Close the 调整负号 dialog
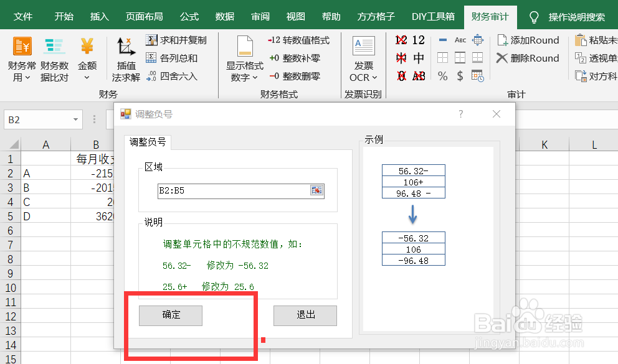The width and height of the screenshot is (618, 364). pyautogui.click(x=497, y=114)
